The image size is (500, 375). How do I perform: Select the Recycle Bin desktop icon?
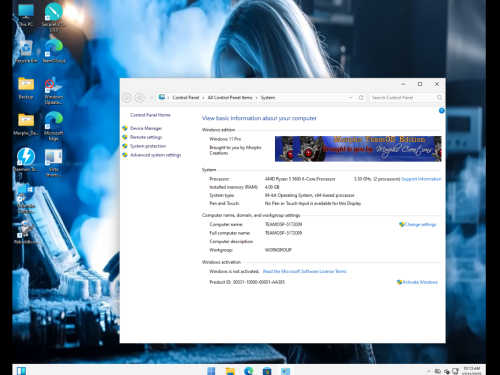coord(26,52)
